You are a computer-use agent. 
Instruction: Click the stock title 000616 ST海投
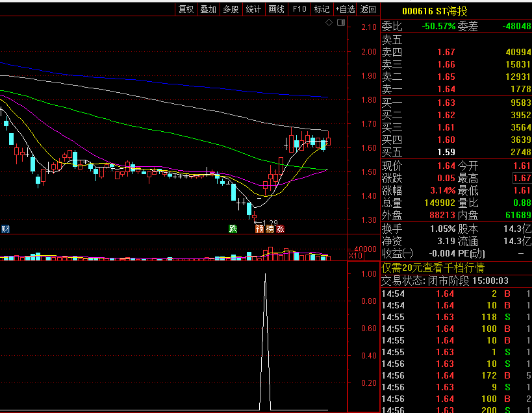(x=435, y=11)
